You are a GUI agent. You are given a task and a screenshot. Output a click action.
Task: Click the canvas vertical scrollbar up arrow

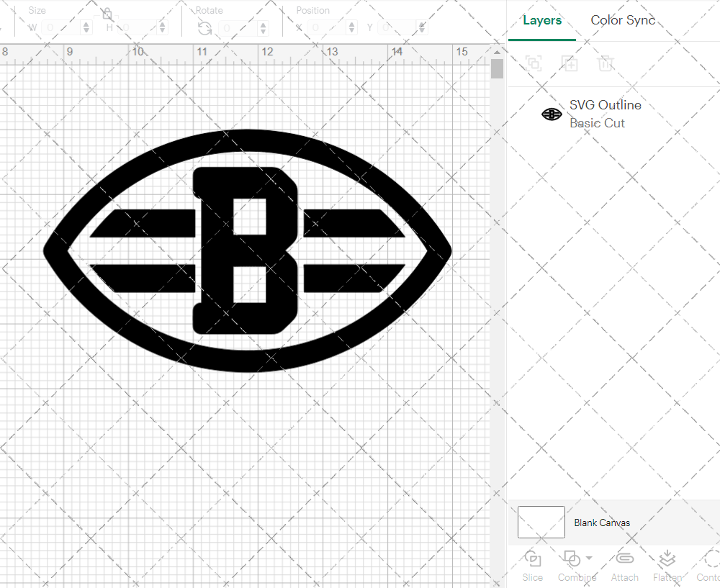coord(497,53)
